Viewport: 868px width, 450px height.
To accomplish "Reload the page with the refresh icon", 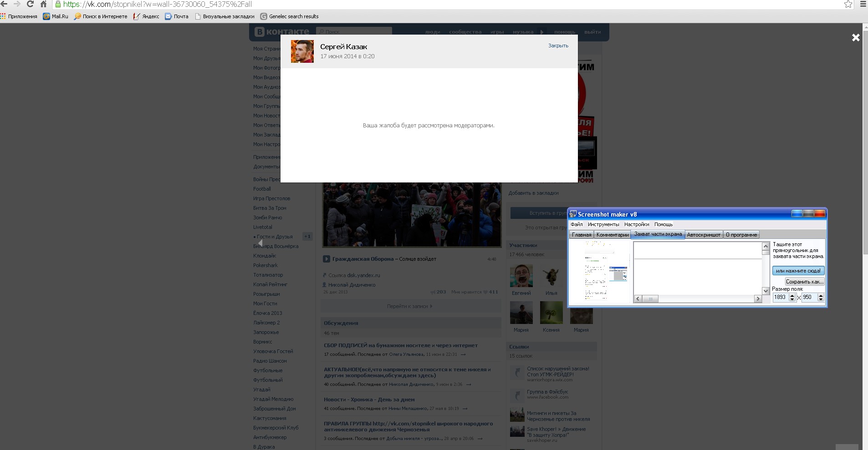I will pyautogui.click(x=30, y=4).
